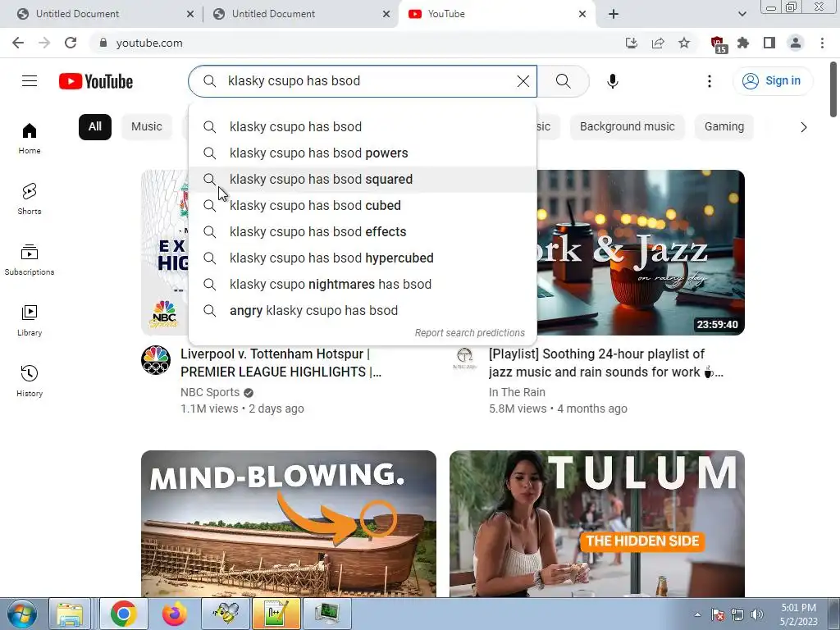
Task: Click inside the YouTube search field
Action: (x=364, y=81)
